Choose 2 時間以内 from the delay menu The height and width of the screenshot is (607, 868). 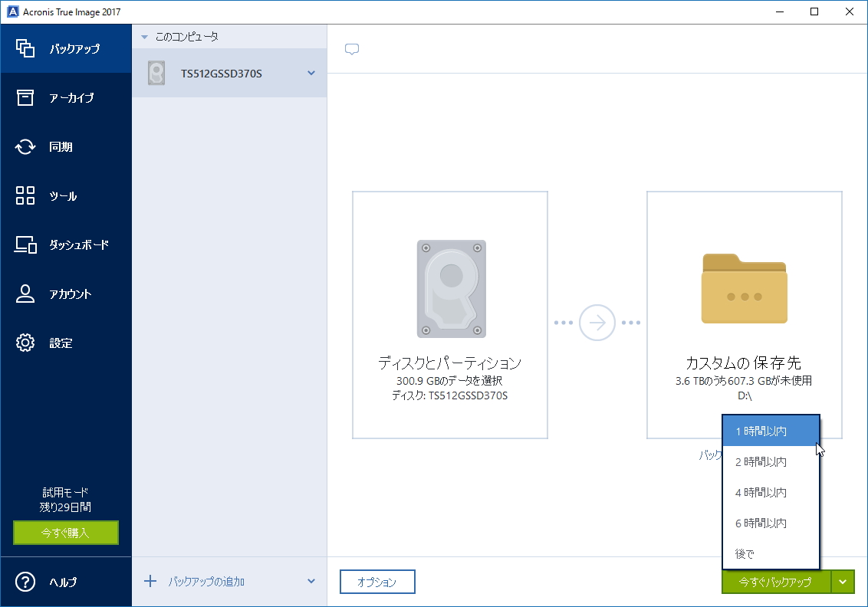click(771, 461)
